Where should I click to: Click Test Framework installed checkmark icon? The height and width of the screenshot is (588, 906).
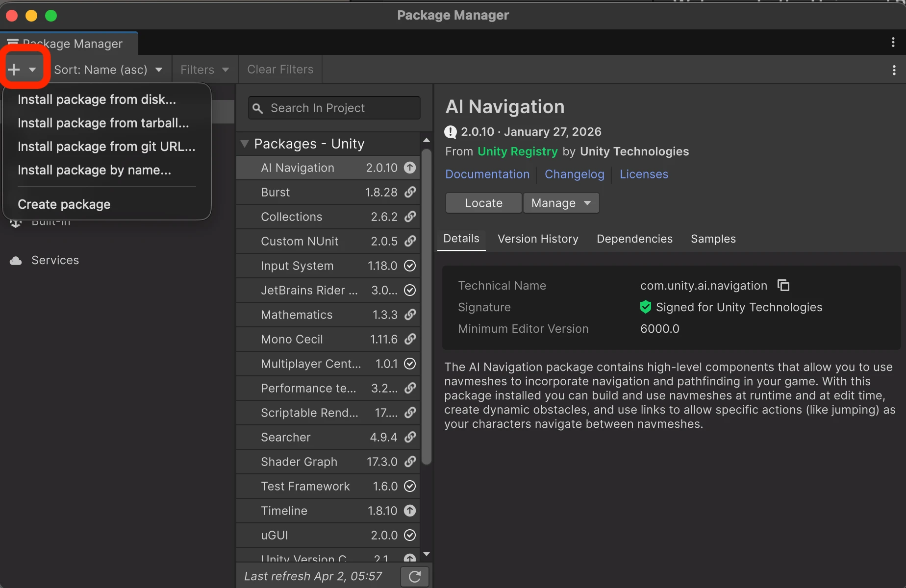pyautogui.click(x=410, y=486)
